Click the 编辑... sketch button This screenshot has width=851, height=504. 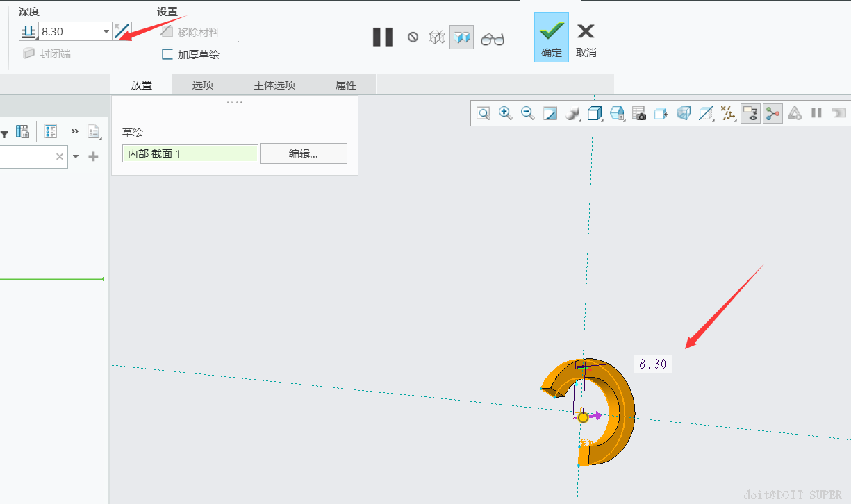pyautogui.click(x=304, y=153)
